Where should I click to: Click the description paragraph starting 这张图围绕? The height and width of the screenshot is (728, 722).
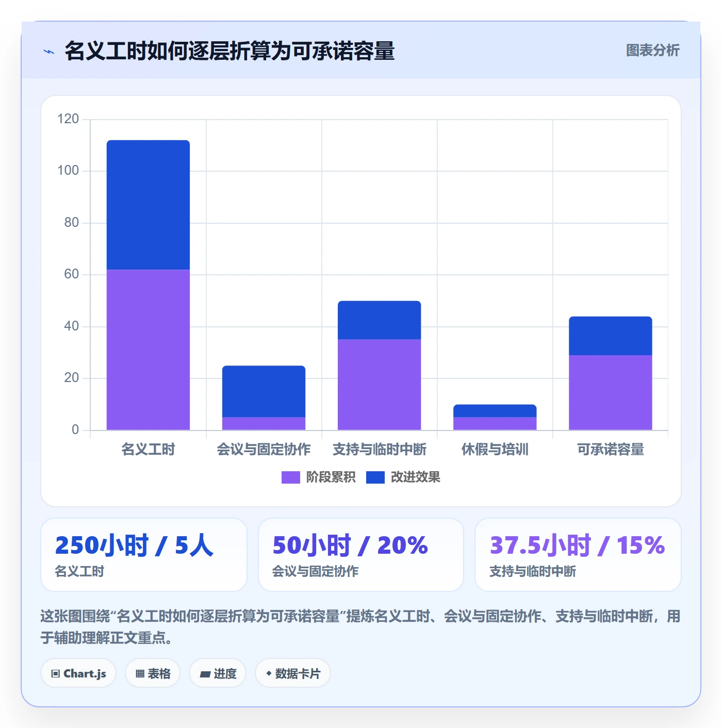click(x=360, y=627)
